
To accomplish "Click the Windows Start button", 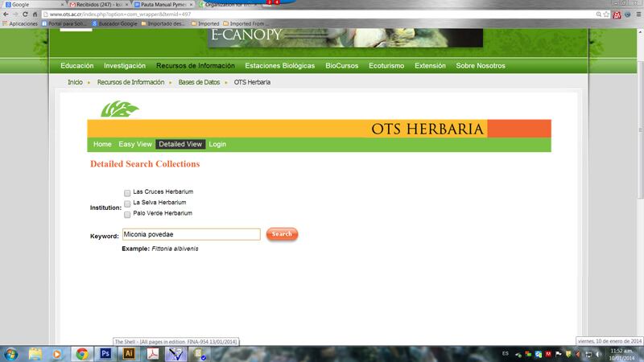I will coord(11,353).
